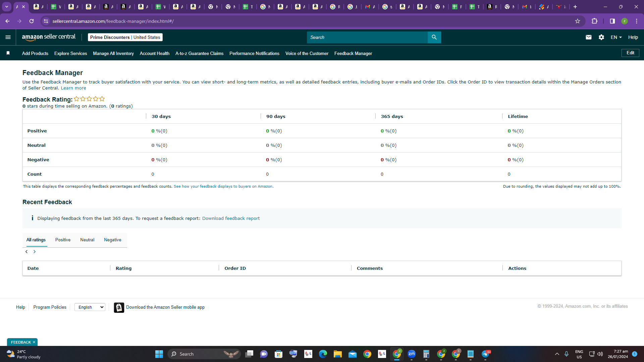Bookmark this page with the star icon
Viewport: 644px width, 362px height.
(577, 21)
